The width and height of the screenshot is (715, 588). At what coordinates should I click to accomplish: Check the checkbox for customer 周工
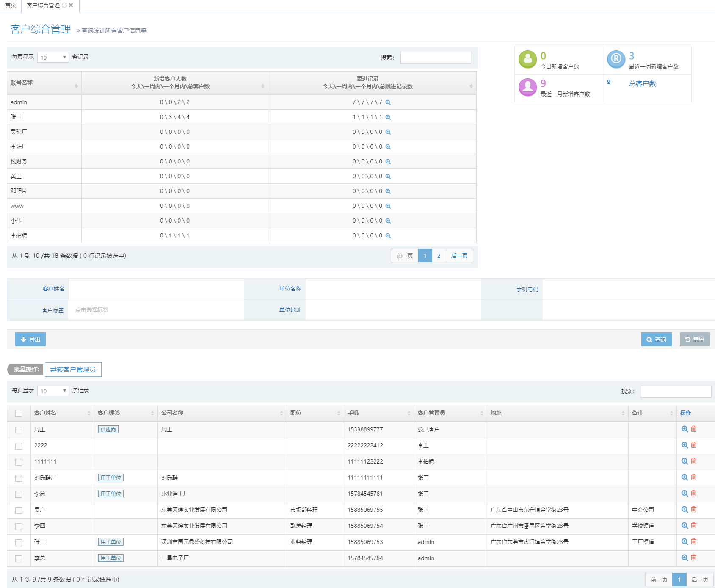tap(19, 430)
